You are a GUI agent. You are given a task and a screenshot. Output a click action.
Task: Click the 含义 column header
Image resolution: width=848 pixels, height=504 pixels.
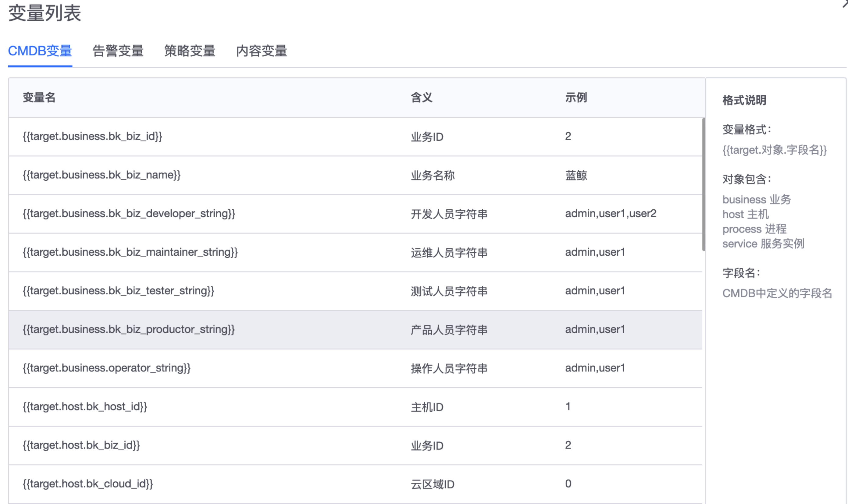[421, 98]
